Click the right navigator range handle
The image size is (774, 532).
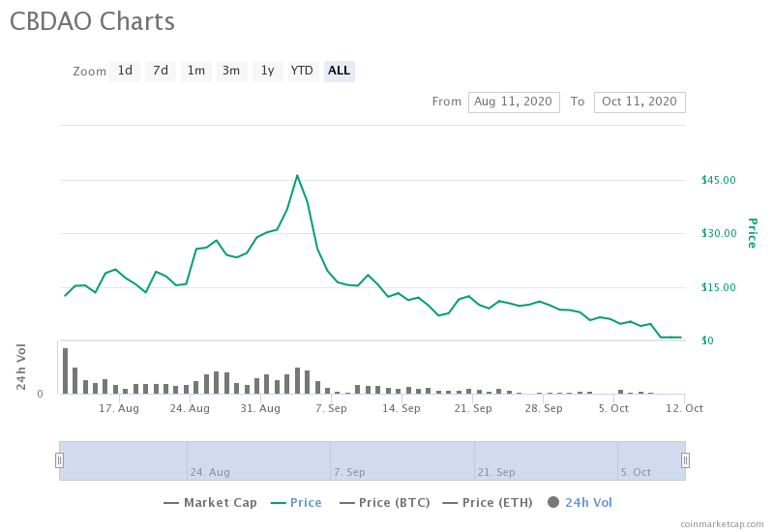[685, 460]
